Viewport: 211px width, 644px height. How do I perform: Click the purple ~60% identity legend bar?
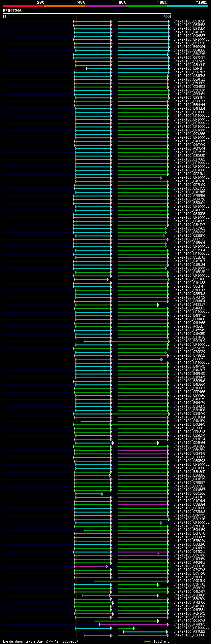(x=105, y=6)
